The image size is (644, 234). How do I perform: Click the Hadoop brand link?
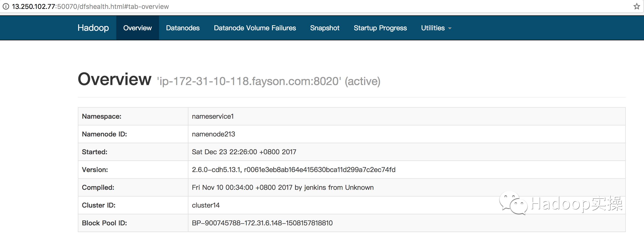(x=93, y=28)
